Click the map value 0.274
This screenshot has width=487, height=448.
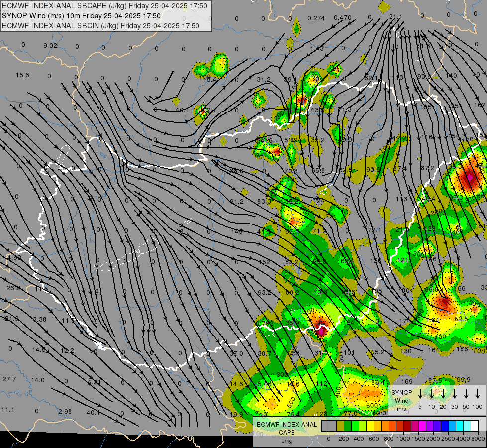(316, 18)
